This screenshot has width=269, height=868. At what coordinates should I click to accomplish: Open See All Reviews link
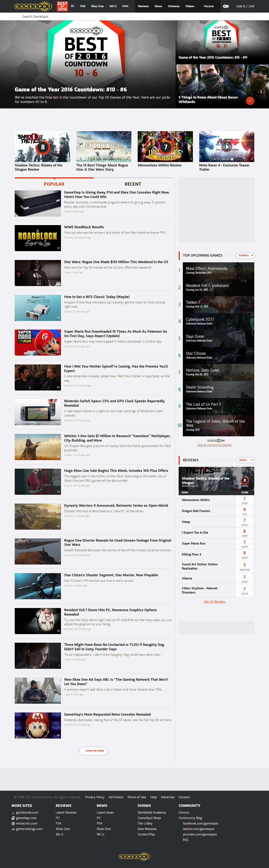pos(214,602)
